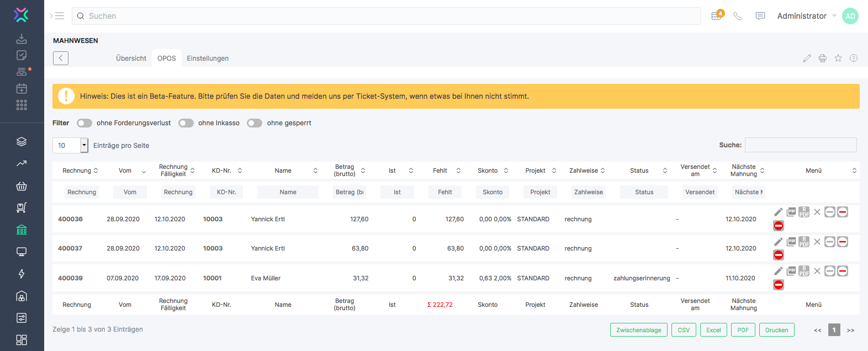Click the X icon in row 400036
Viewport: 868px width, 351px height.
817,212
